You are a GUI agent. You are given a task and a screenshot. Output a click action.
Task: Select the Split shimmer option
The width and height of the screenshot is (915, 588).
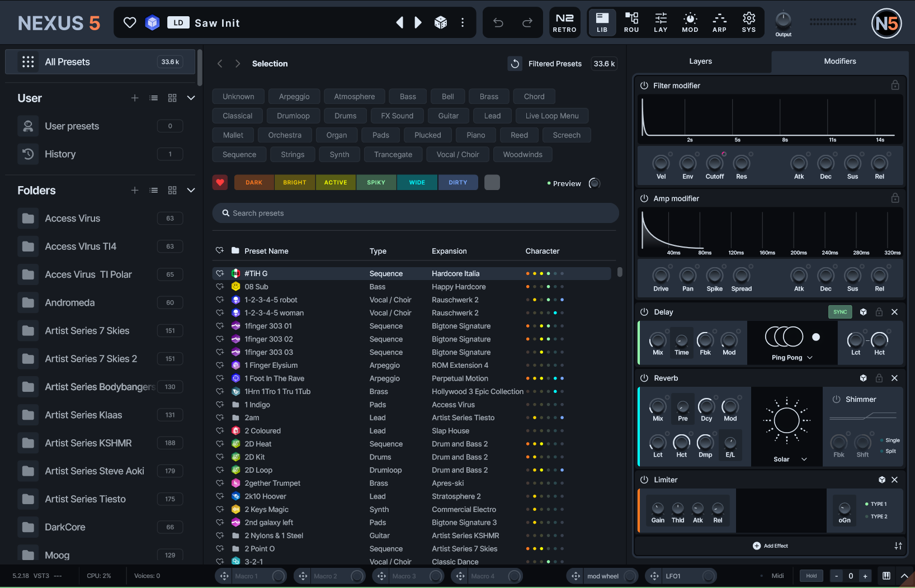tap(889, 451)
